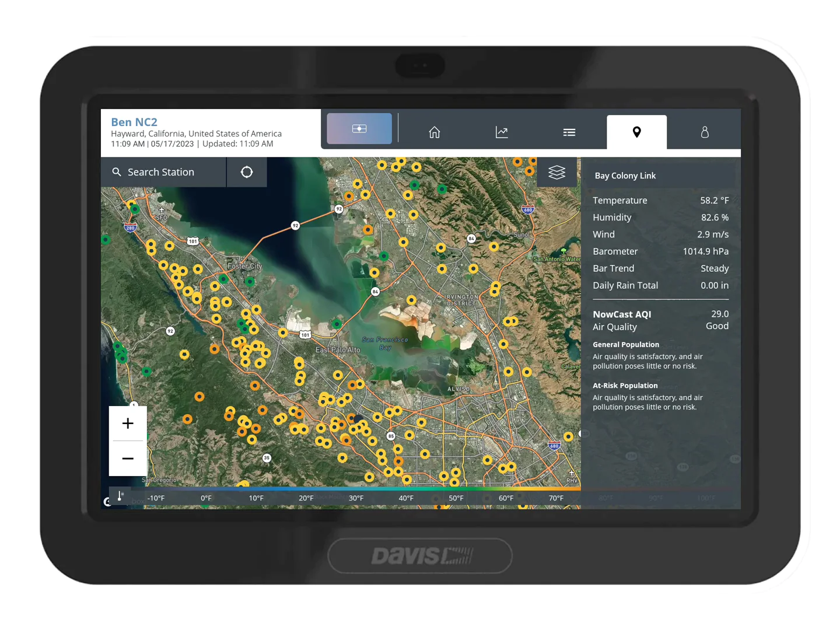This screenshot has height=630, width=840.
Task: Expand the Bay Colony Link station details
Action: coord(625,175)
